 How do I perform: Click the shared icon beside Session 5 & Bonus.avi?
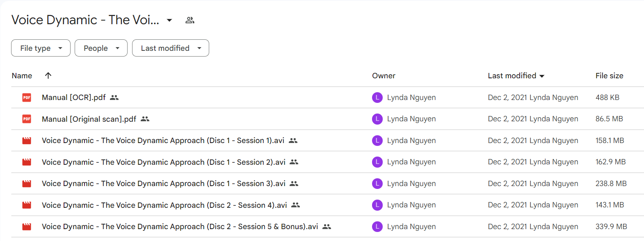click(327, 227)
